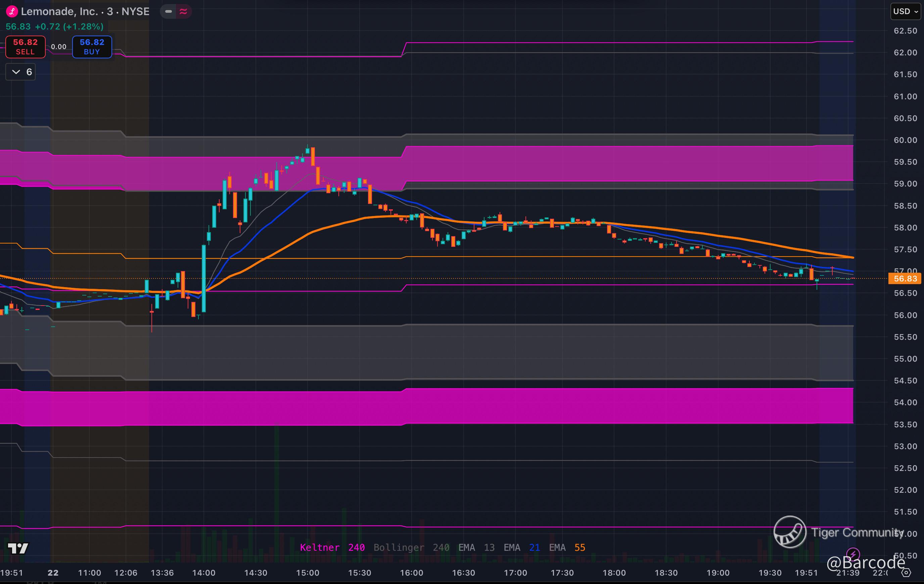Click the TradingView logo in bottom-left

(x=18, y=548)
